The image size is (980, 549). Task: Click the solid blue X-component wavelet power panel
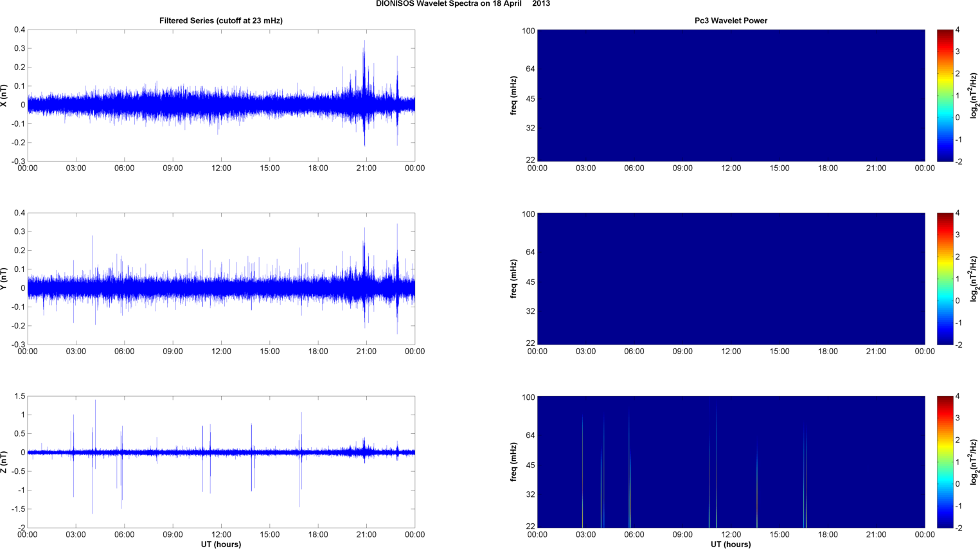coord(731,95)
